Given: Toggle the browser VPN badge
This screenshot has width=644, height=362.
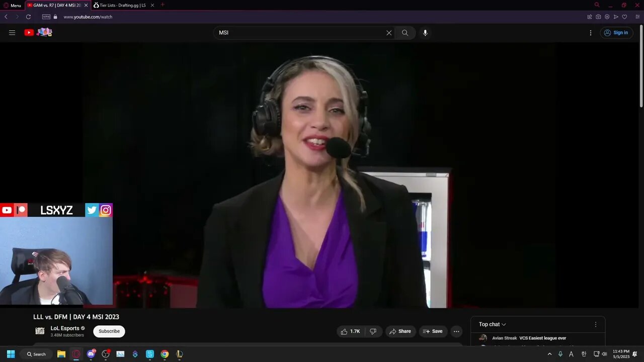Looking at the screenshot, I should coord(46,17).
